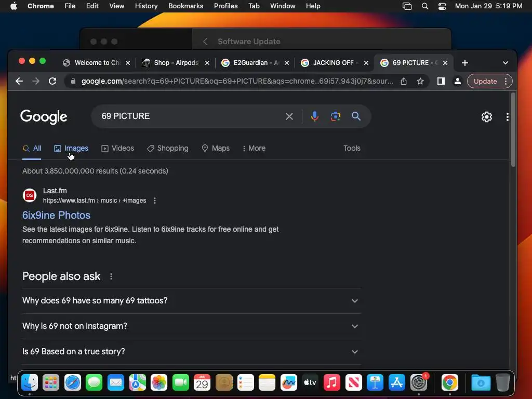Open the More search filters dropdown
Viewport: 532px width, 399px height.
click(x=254, y=148)
